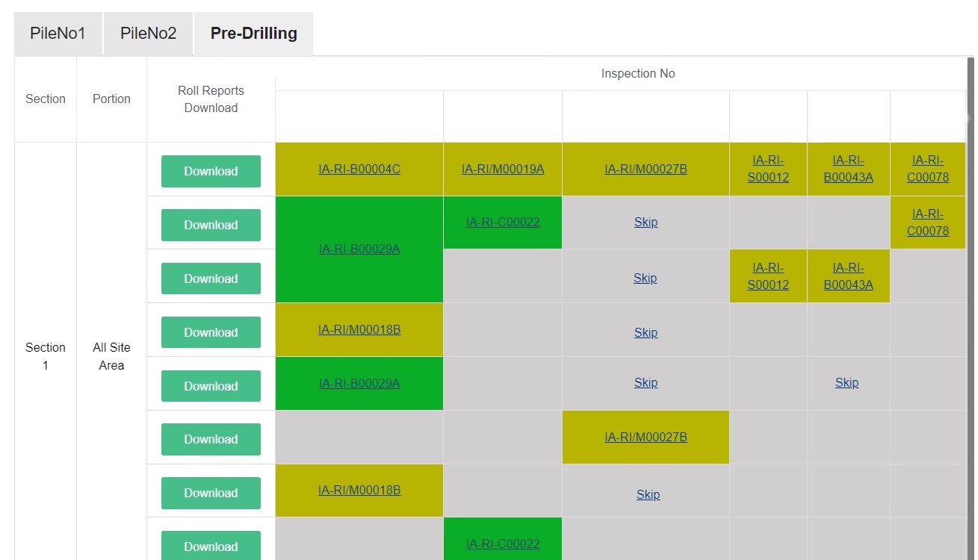Open inspection link IA-RI-B00004C
This screenshot has width=978, height=560.
[359, 169]
